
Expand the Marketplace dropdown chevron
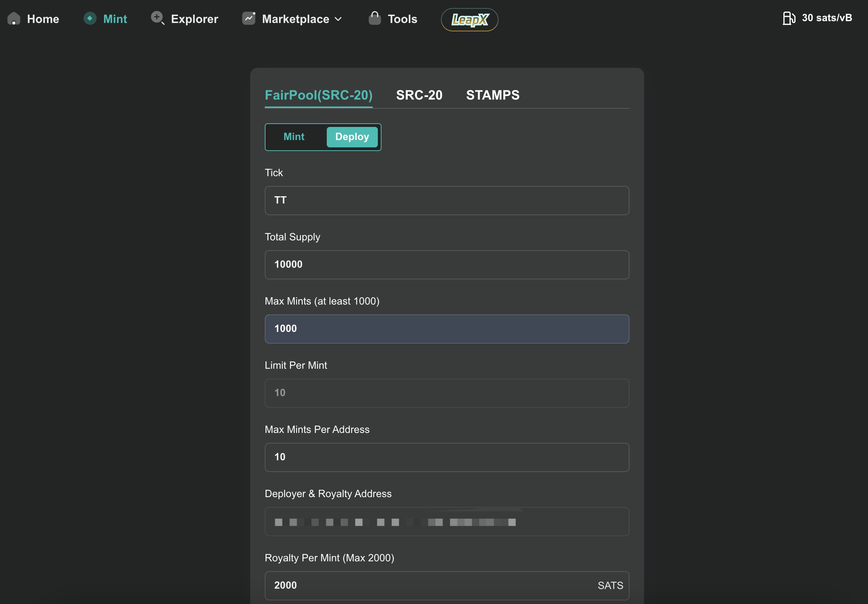point(338,19)
